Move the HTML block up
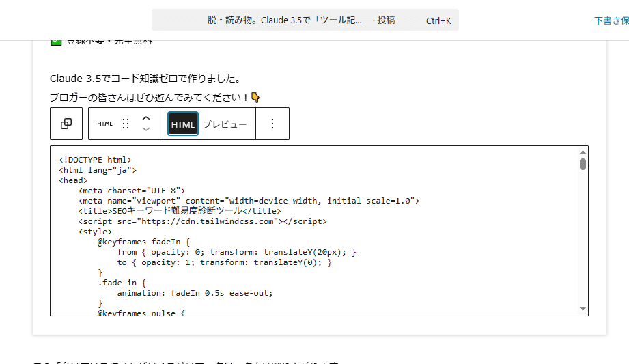 (145, 118)
